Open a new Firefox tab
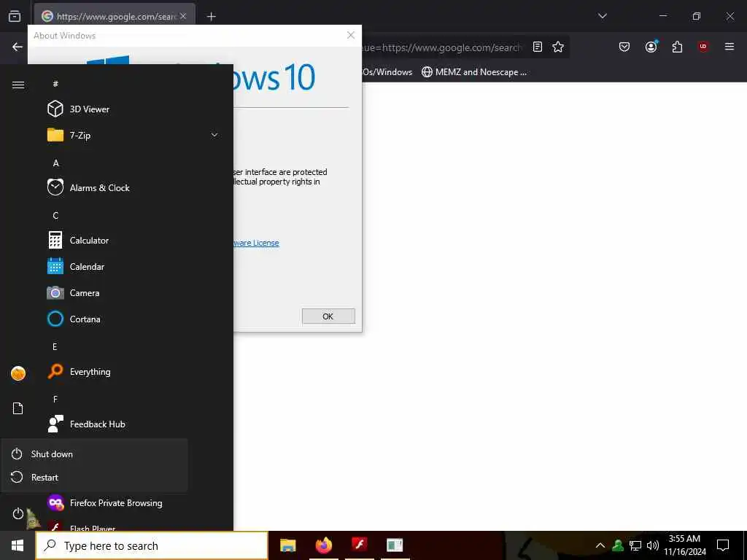Viewport: 747px width, 560px height. (212, 17)
